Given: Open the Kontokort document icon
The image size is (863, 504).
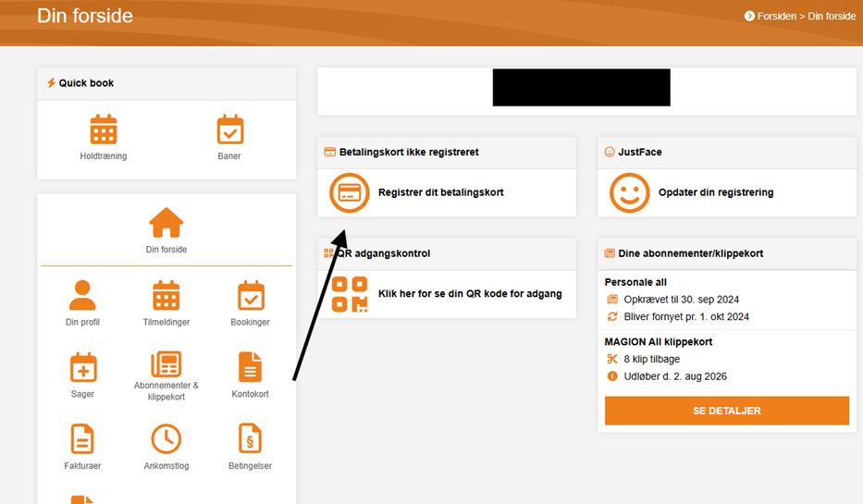Looking at the screenshot, I should pos(250,367).
